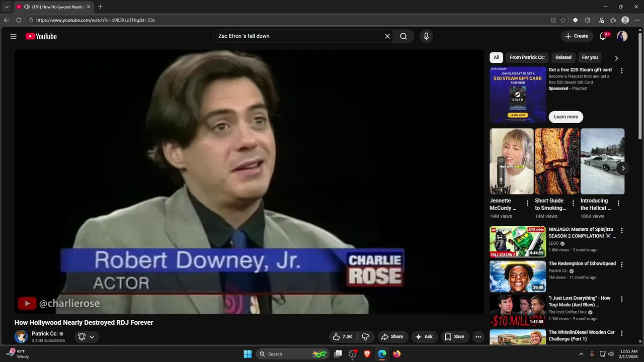This screenshot has height=362, width=644.
Task: Open the new tab plus button
Action: click(101, 7)
